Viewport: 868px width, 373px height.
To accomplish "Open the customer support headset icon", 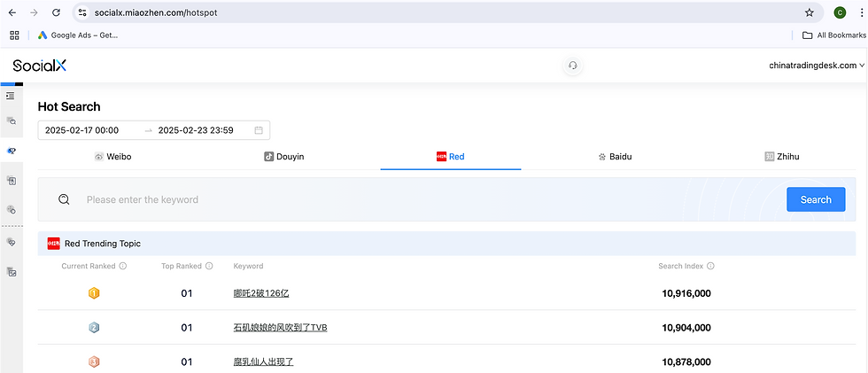I will [573, 66].
